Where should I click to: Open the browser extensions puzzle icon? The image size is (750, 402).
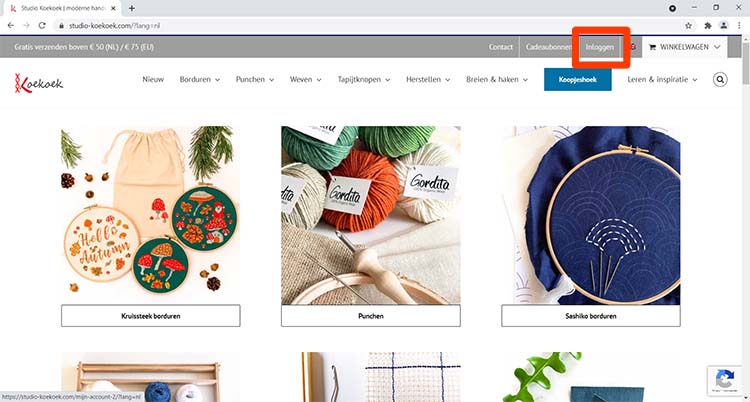pos(708,25)
